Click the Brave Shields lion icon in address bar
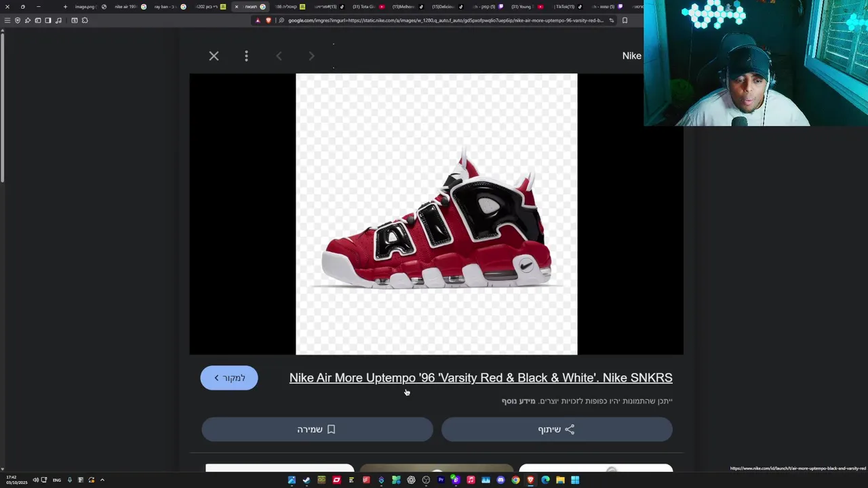 (269, 20)
